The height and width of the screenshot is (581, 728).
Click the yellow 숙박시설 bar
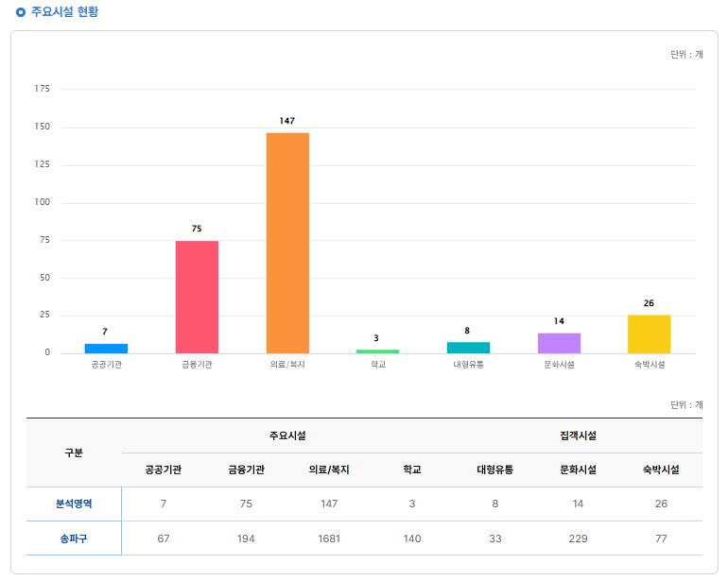tap(650, 334)
